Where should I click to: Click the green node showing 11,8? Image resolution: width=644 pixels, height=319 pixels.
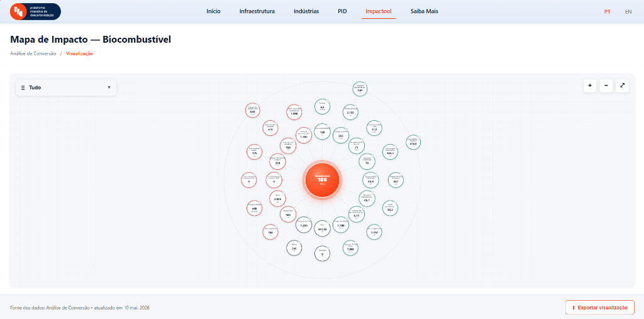click(x=374, y=128)
